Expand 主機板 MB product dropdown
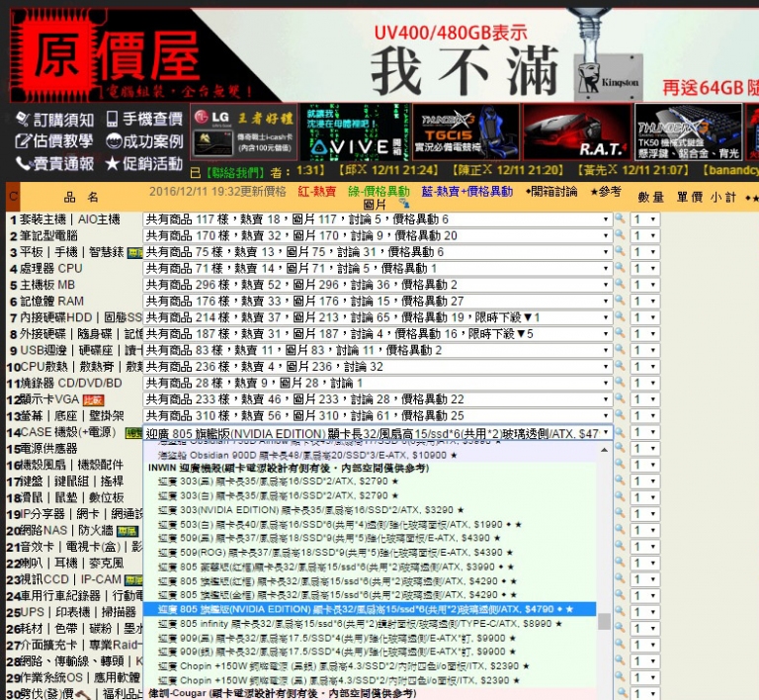This screenshot has height=700, width=759. 378,285
